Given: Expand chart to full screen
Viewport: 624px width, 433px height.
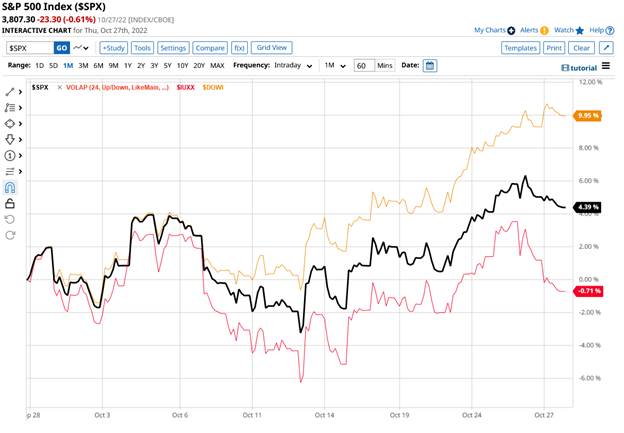Looking at the screenshot, I should pos(608,47).
